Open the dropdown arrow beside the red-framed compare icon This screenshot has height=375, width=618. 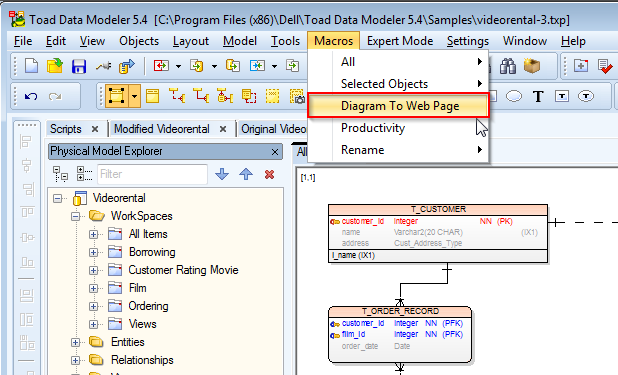click(x=179, y=66)
